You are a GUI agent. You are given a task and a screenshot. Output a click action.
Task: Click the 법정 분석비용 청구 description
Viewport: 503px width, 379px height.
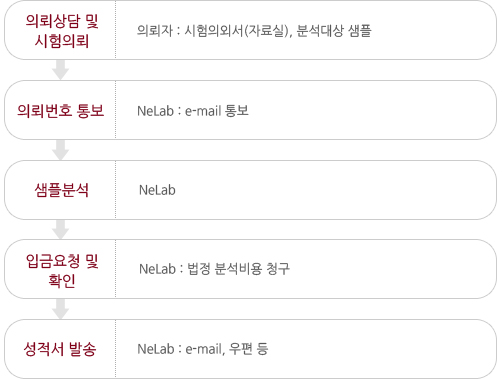pos(238,269)
